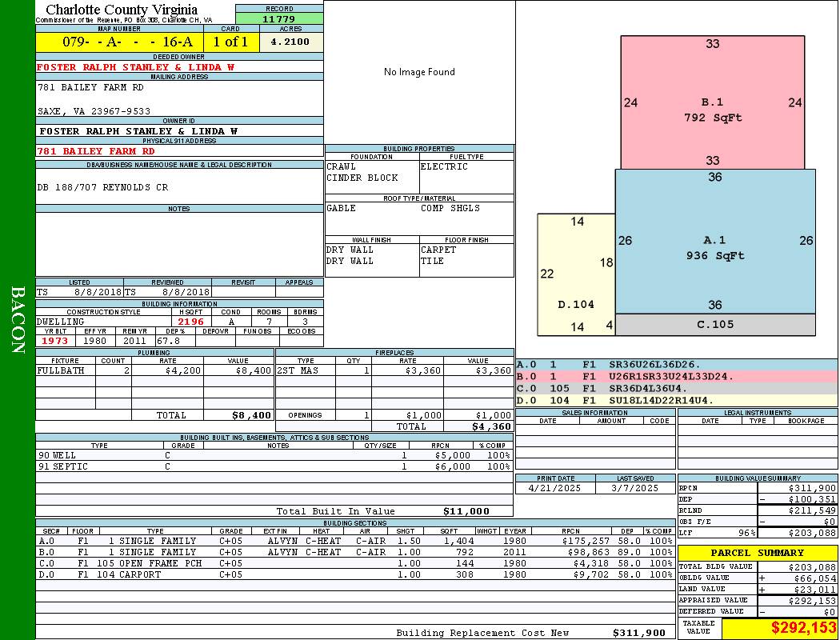Click inside the empty Notes box

(x=179, y=244)
